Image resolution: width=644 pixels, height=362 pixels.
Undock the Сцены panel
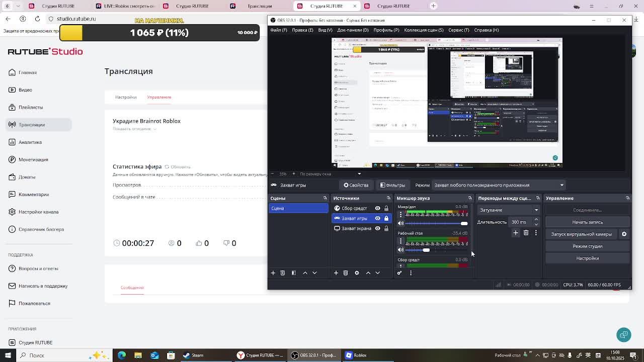pos(325,198)
